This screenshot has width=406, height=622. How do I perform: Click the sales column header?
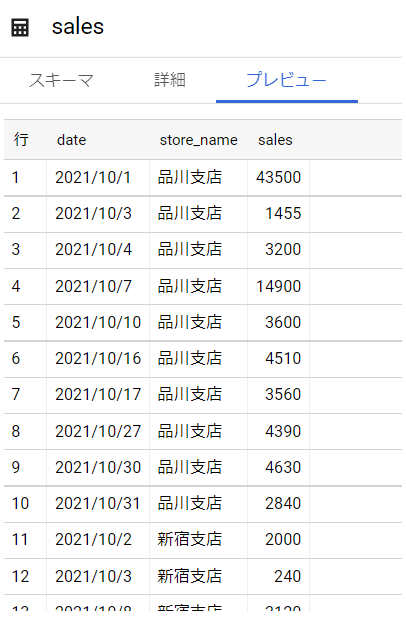click(275, 140)
